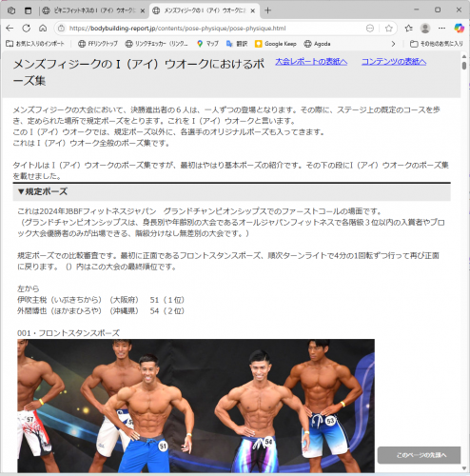470x476 pixels.
Task: Reload the current page
Action: pyautogui.click(x=27, y=29)
